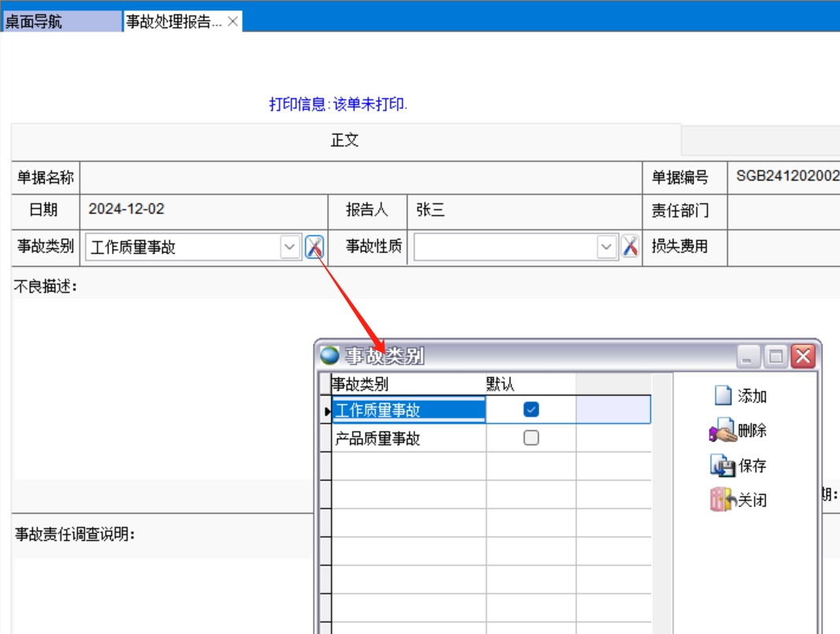Click the 添加 document icon

723,395
